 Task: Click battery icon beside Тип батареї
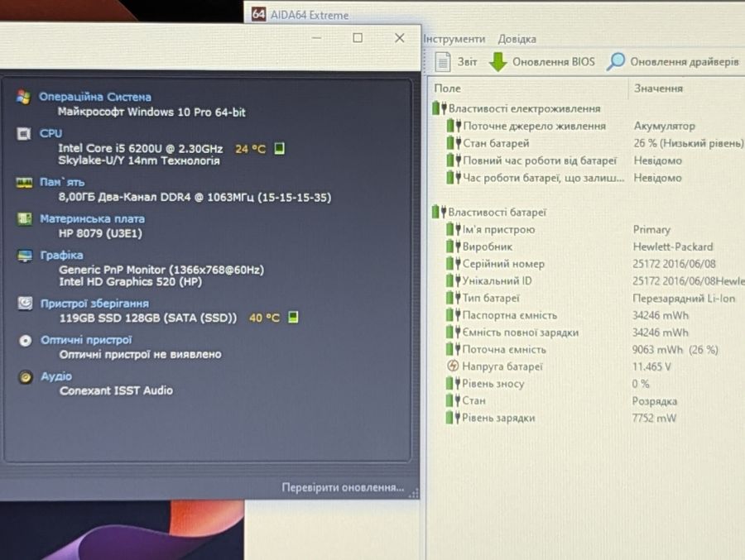click(x=454, y=298)
